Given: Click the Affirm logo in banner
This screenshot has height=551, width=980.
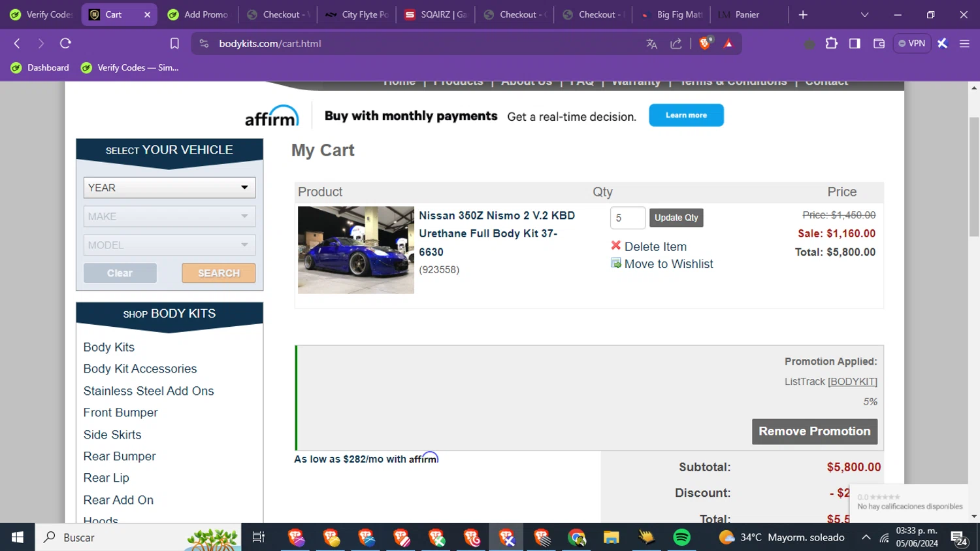Looking at the screenshot, I should click(272, 116).
